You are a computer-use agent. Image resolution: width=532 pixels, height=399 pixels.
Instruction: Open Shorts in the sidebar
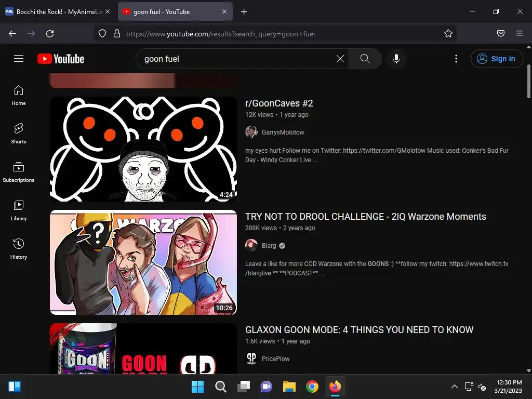tap(19, 134)
